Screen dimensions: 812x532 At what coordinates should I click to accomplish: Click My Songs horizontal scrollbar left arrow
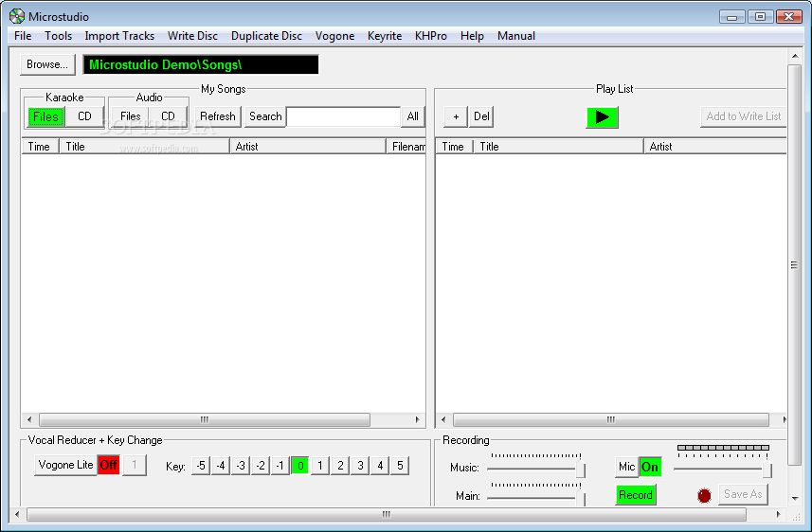[29, 419]
